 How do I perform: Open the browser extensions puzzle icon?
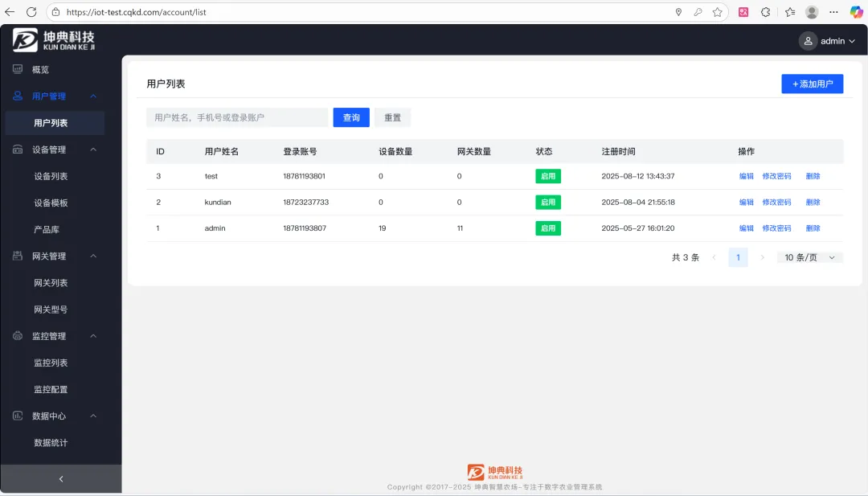coord(766,11)
